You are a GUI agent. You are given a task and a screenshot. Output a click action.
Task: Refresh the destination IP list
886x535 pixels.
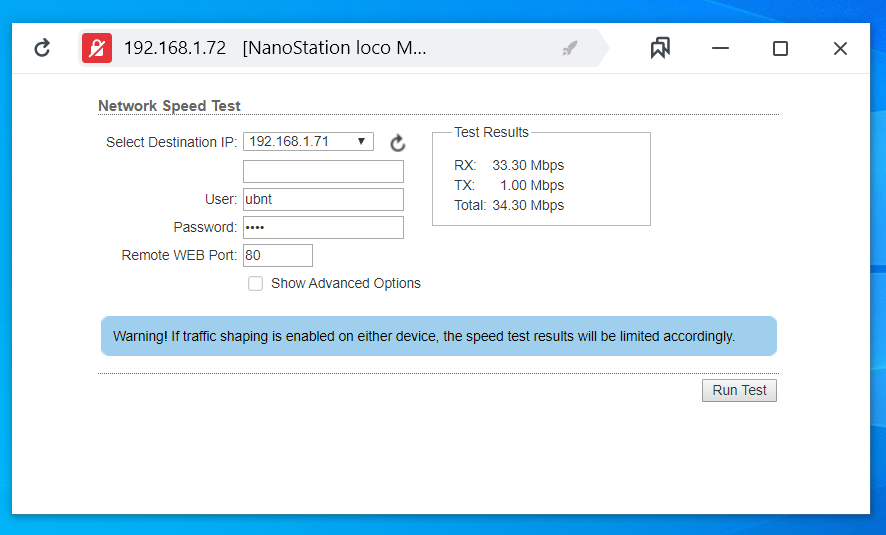click(x=398, y=143)
